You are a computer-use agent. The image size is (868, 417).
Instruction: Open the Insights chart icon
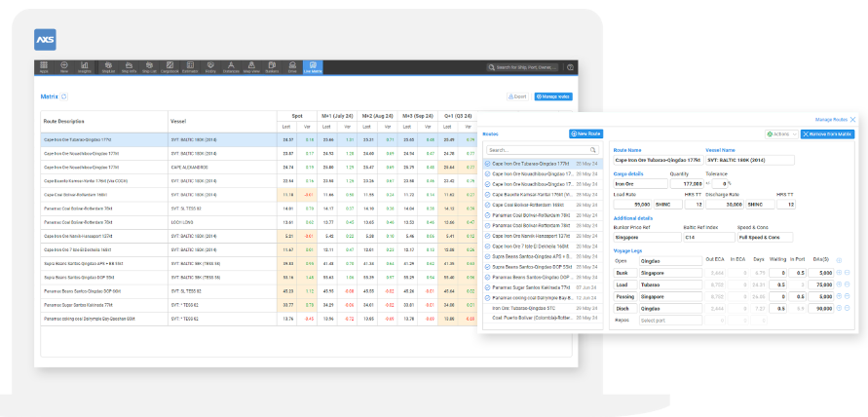(x=85, y=67)
